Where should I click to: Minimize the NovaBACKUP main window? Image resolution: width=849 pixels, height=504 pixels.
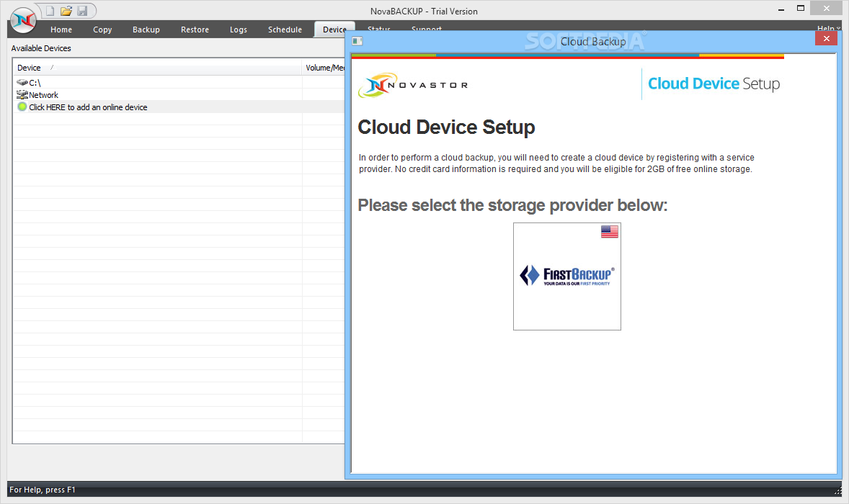pyautogui.click(x=781, y=9)
